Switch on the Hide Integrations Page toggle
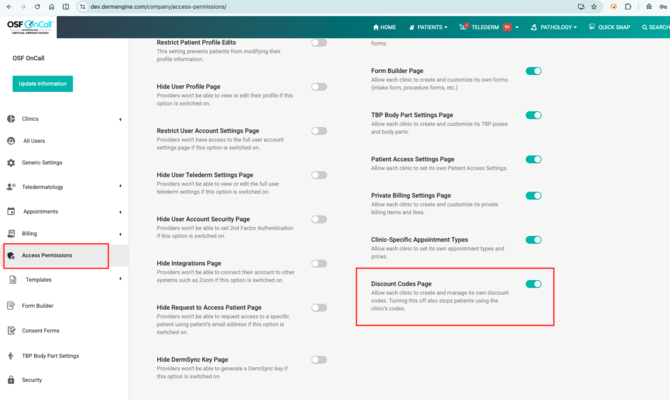The image size is (670, 400). pyautogui.click(x=319, y=264)
